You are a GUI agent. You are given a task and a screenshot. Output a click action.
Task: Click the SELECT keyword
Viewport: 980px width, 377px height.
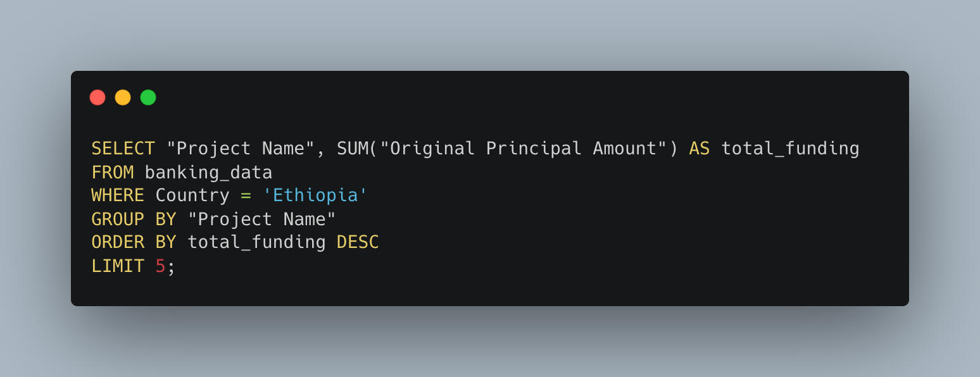[123, 149]
